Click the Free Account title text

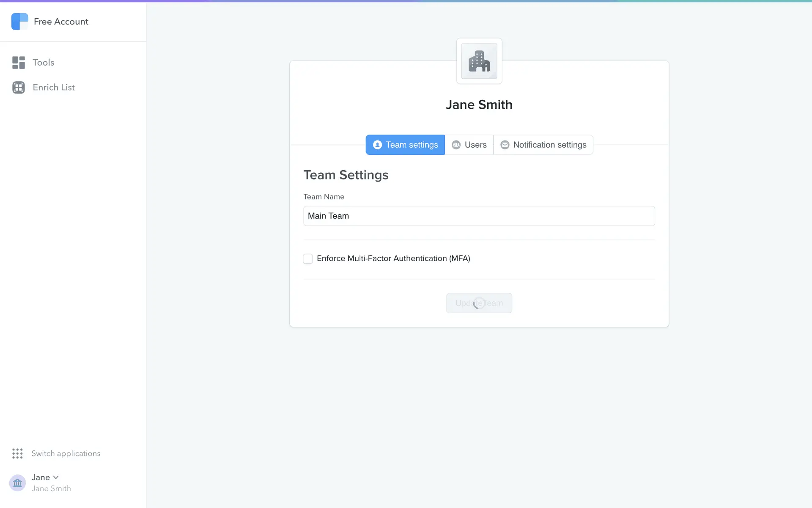(x=61, y=22)
